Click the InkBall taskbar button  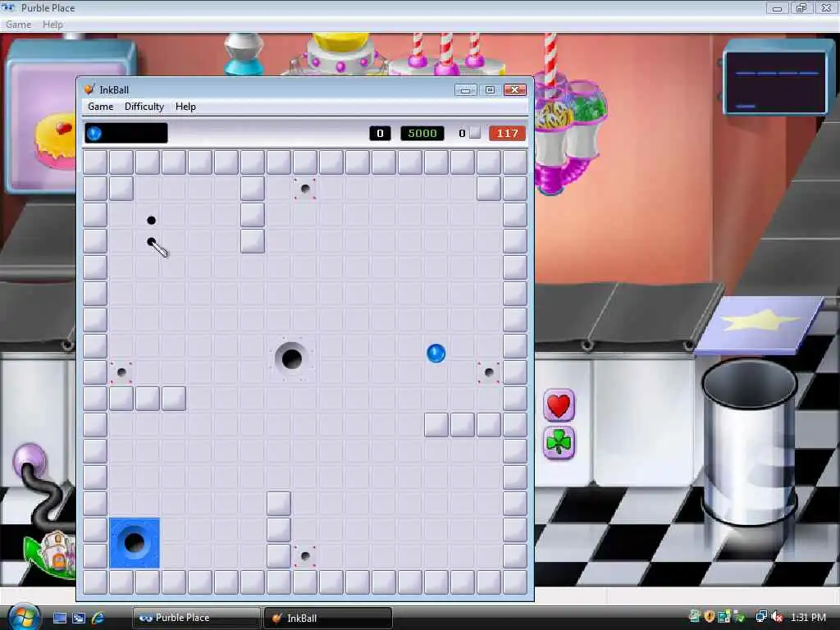328,618
